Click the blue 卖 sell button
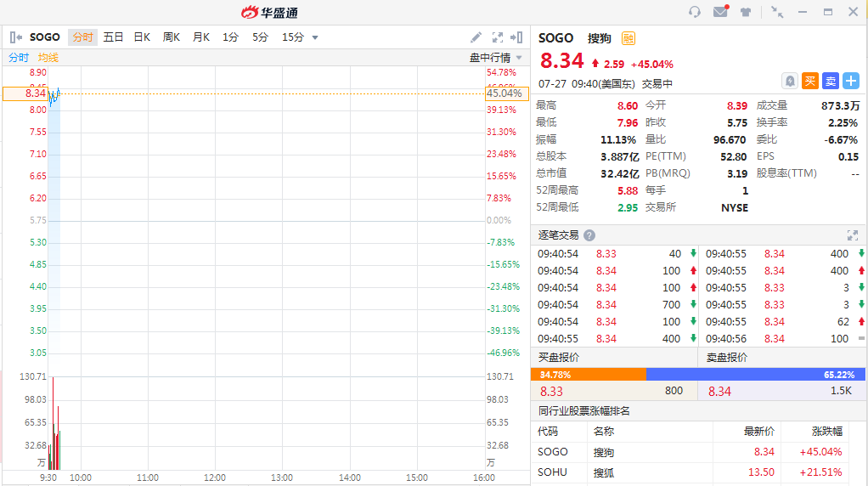The image size is (868, 486). click(830, 81)
